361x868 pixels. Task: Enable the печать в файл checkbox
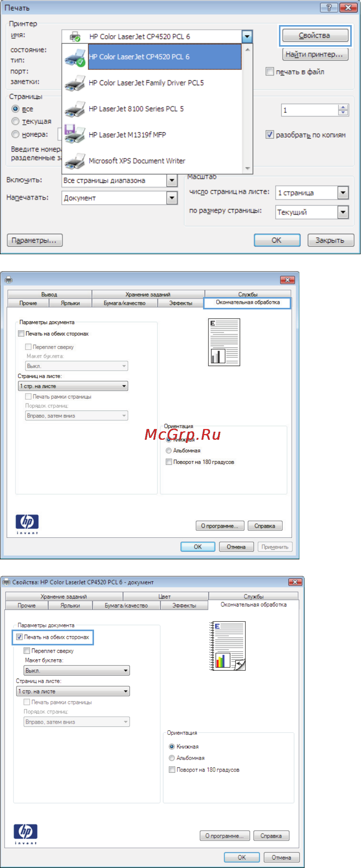tap(270, 71)
